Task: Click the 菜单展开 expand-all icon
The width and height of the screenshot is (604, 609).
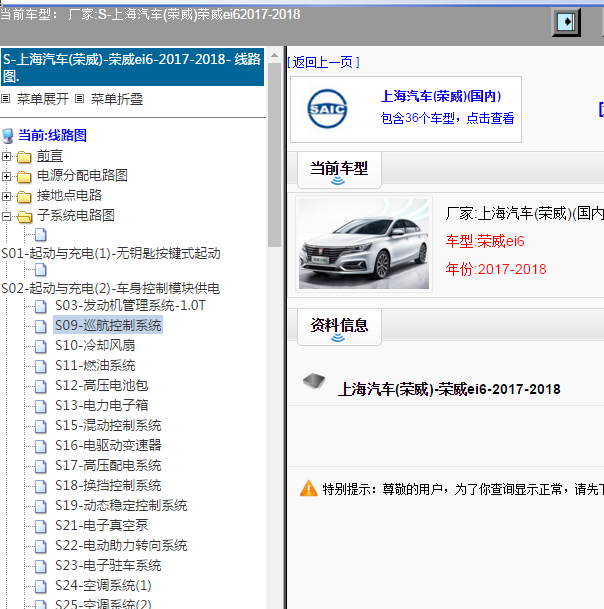Action: [5, 99]
